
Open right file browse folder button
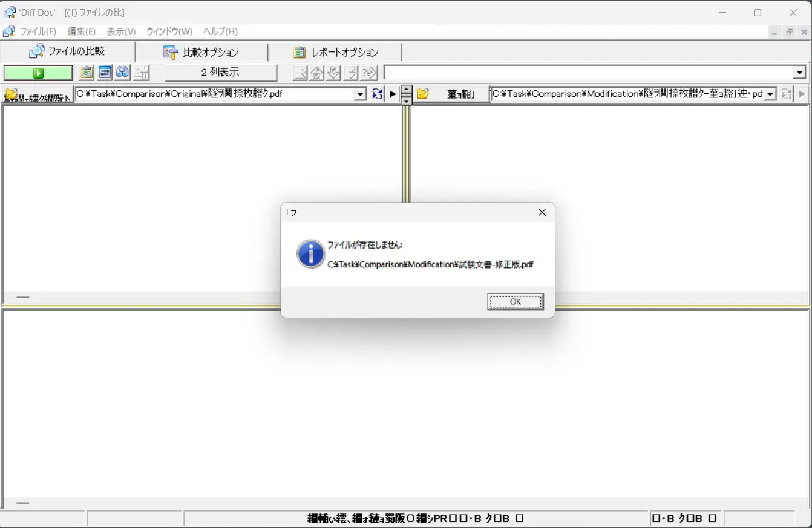pos(451,94)
